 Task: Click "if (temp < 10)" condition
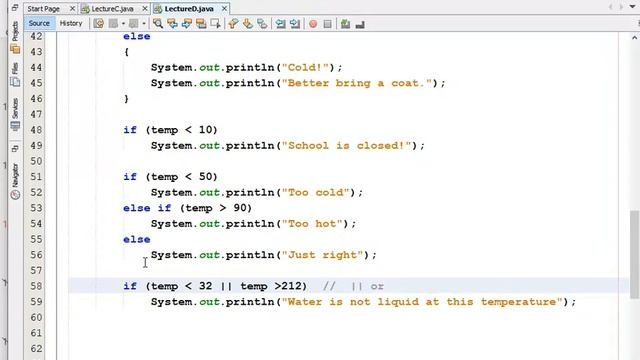coord(171,130)
